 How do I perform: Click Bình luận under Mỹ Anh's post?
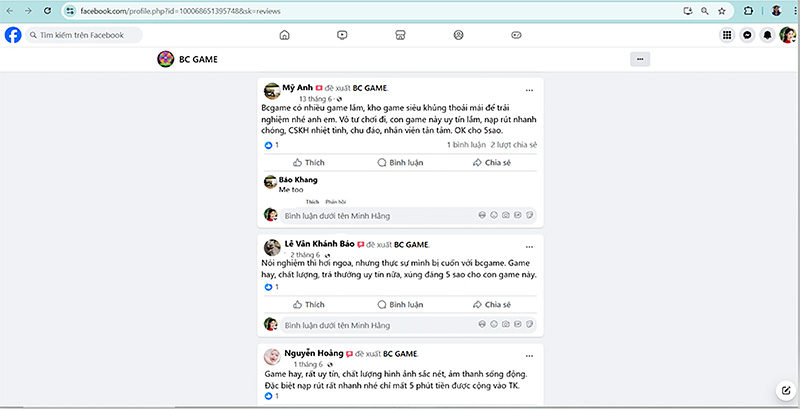pos(400,163)
